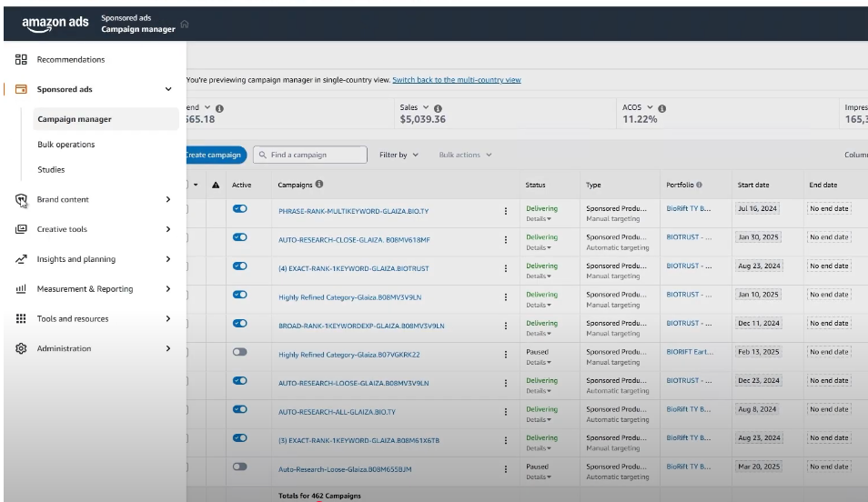Open the select-all checkbox dropdown arrow
Image resolution: width=868 pixels, height=502 pixels.
(196, 185)
